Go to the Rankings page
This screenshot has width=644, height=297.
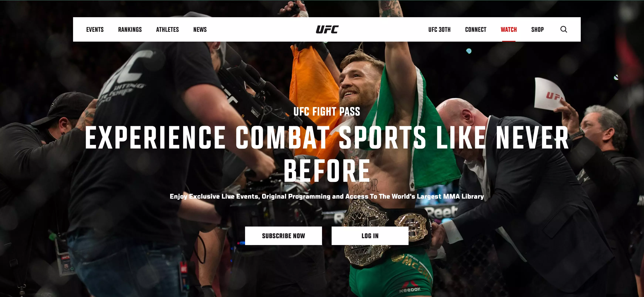pos(130,30)
